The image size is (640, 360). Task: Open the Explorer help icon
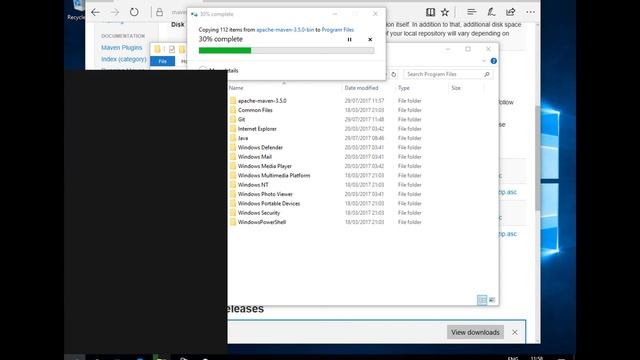click(x=493, y=61)
